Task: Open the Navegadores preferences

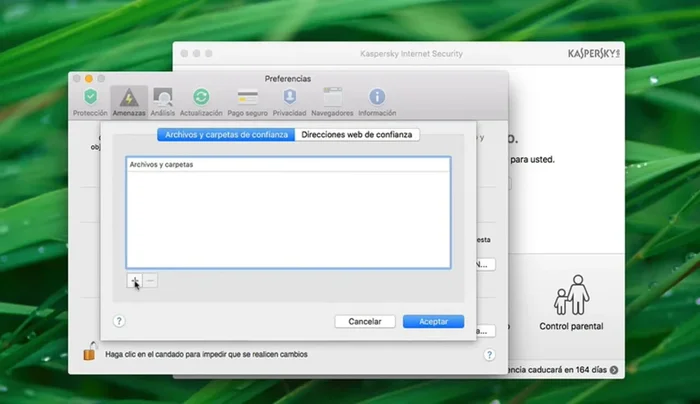Action: pos(332,98)
